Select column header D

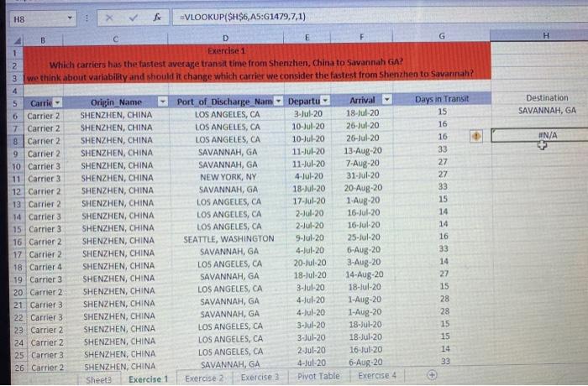pyautogui.click(x=225, y=38)
